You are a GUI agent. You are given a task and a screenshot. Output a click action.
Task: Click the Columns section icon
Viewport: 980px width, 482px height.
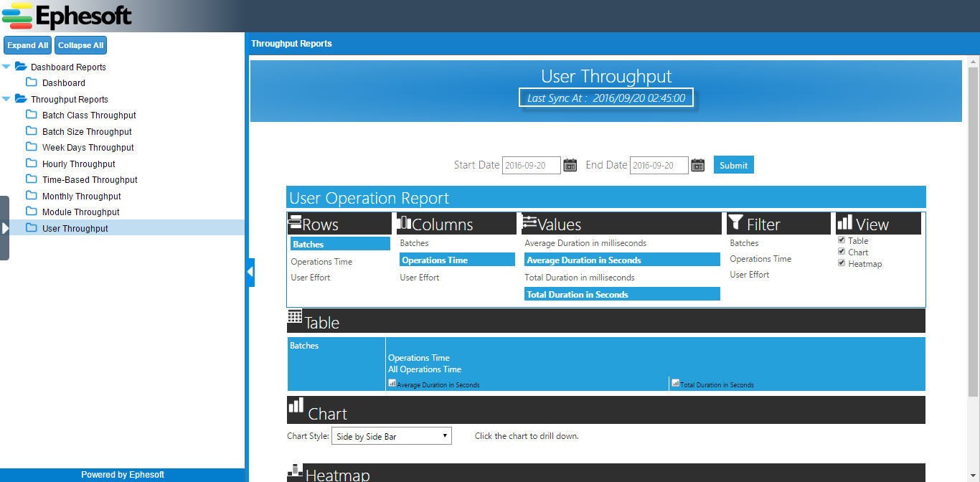(x=405, y=222)
